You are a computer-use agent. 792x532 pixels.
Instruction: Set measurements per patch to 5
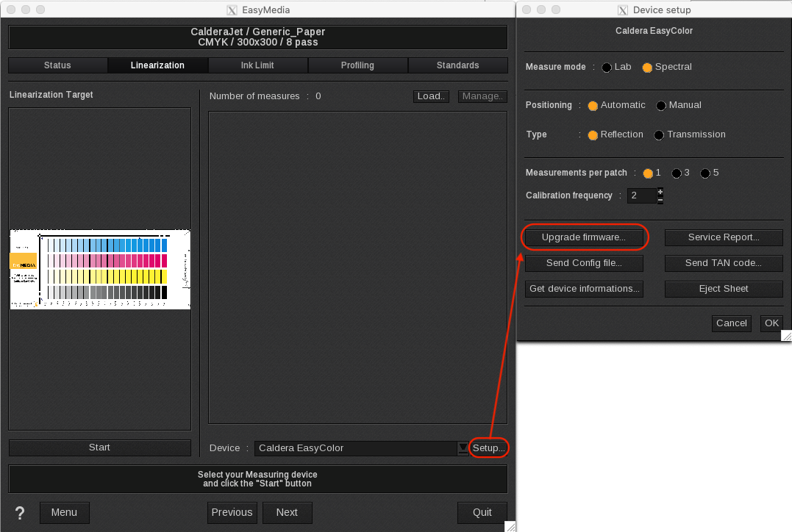(x=705, y=173)
